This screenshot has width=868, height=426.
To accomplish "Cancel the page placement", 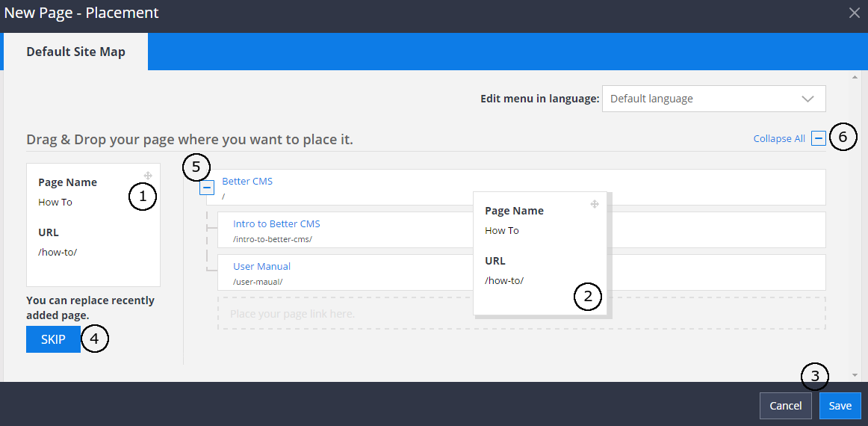I will coord(785,406).
